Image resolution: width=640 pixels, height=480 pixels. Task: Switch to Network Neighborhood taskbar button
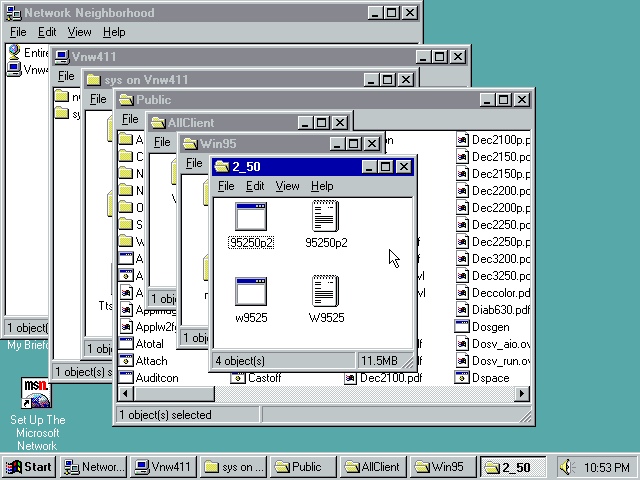(93, 467)
